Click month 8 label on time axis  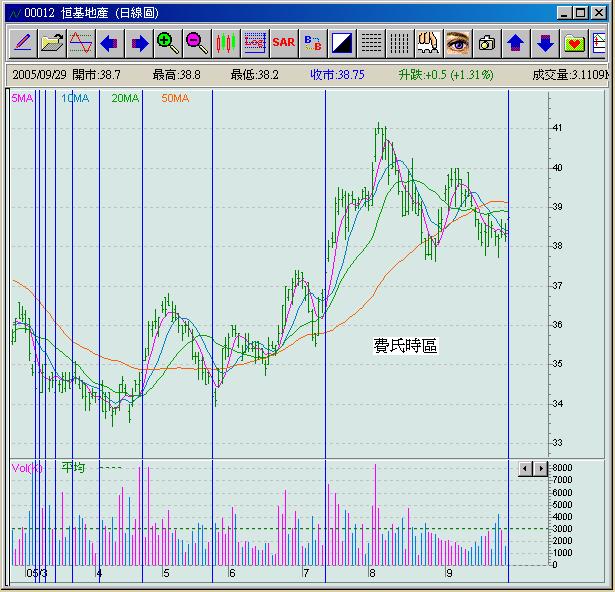[x=372, y=573]
